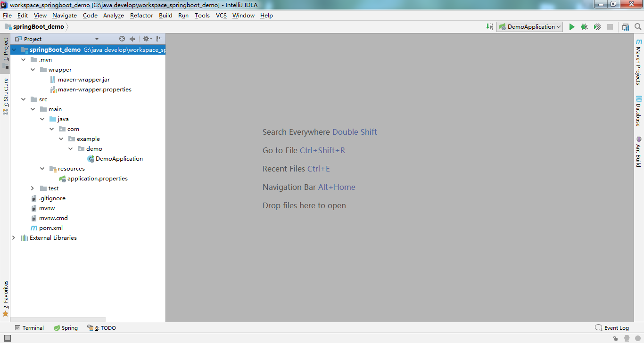
Task: Start debugging with the bug icon
Action: point(585,27)
